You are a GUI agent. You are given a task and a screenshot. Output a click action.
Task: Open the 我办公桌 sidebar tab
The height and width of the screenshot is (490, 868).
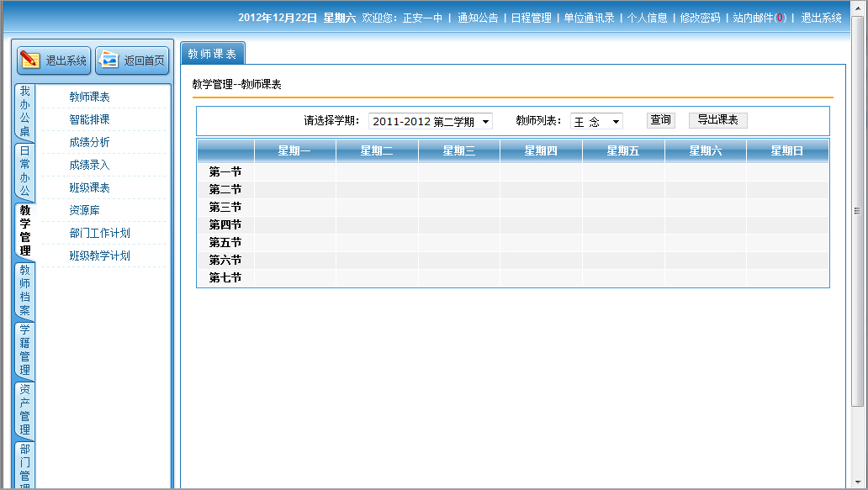pyautogui.click(x=25, y=112)
